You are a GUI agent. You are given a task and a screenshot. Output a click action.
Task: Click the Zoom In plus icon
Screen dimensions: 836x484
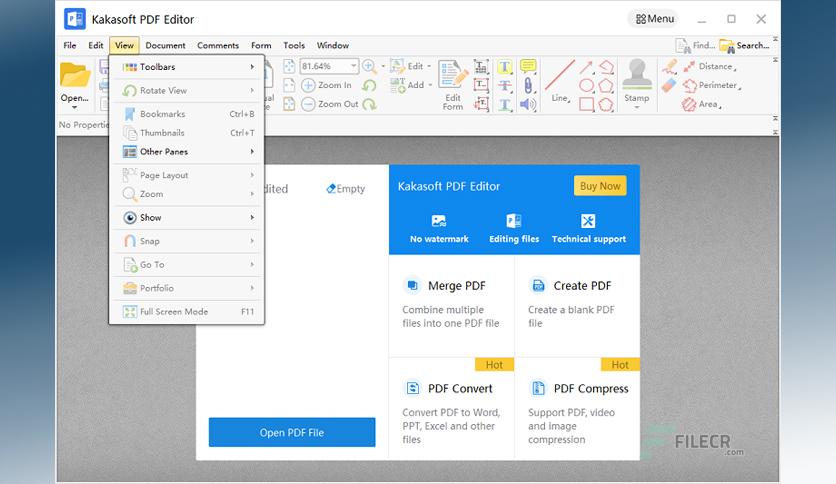point(308,85)
